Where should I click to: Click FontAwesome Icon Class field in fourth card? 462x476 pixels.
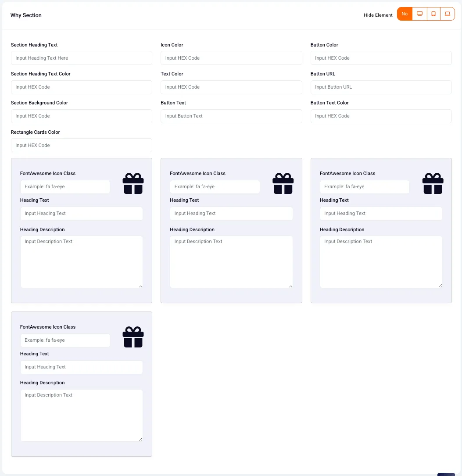[x=65, y=340]
